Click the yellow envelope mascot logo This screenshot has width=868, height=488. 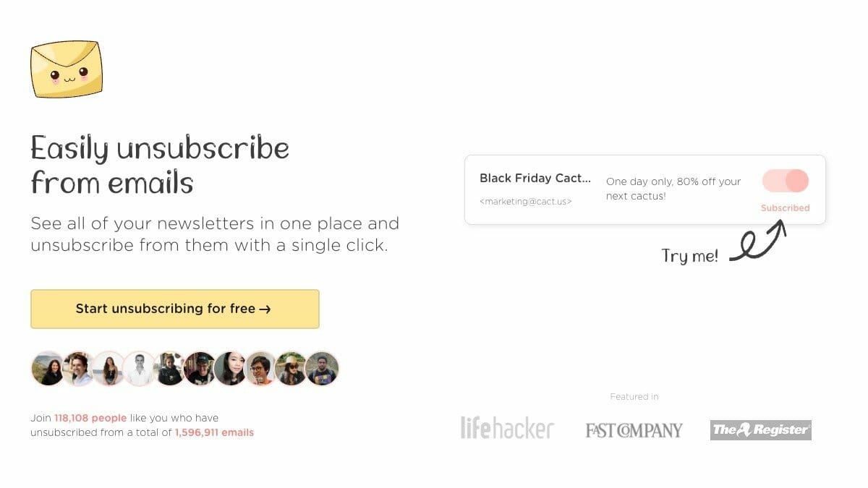coord(67,69)
